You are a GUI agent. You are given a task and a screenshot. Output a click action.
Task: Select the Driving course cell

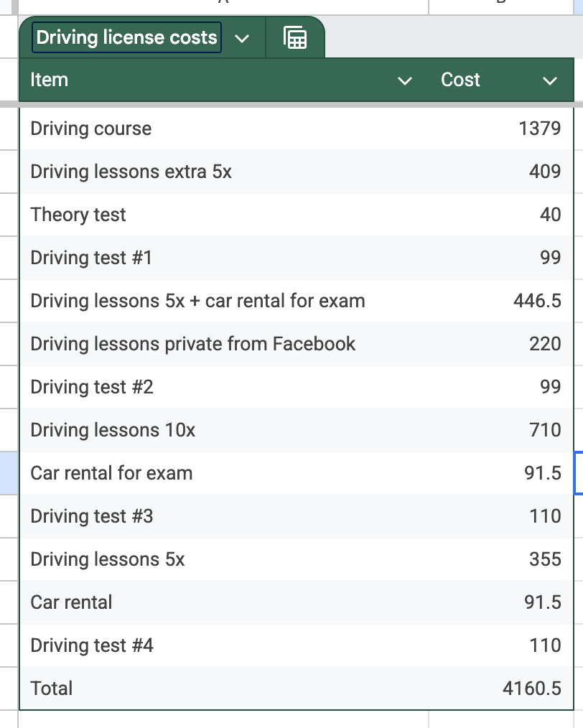91,129
